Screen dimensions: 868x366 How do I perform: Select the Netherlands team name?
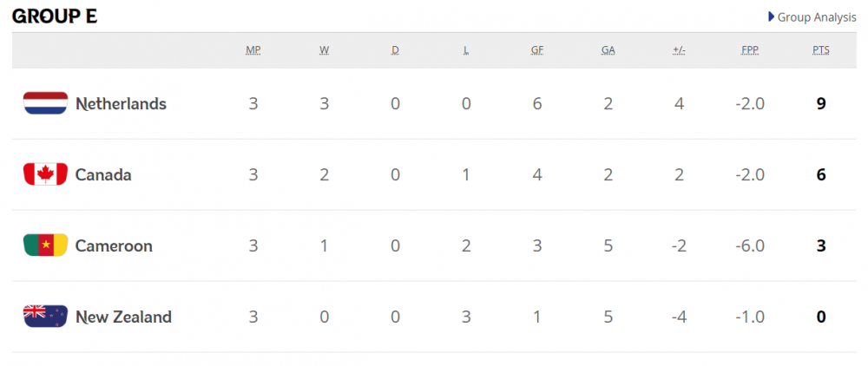tap(121, 103)
